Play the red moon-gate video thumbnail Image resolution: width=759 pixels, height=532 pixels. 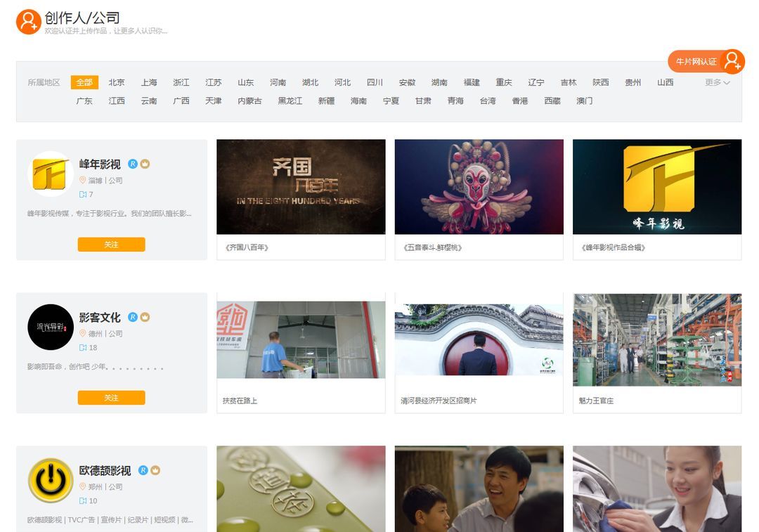click(479, 340)
